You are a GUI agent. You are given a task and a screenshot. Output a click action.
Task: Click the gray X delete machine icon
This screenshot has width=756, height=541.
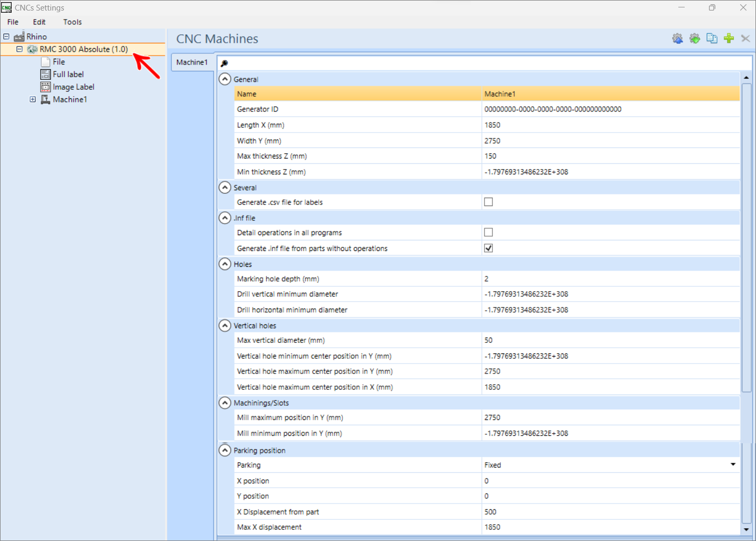point(745,39)
